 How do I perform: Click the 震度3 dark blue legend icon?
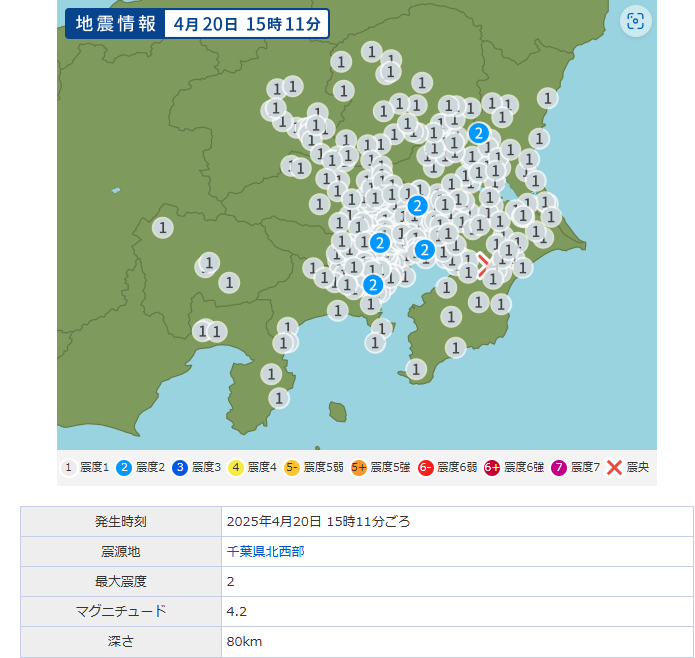pyautogui.click(x=180, y=467)
